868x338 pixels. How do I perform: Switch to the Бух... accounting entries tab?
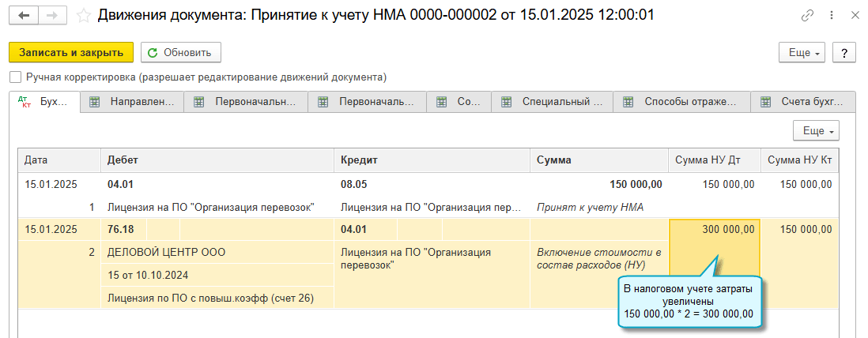[47, 102]
